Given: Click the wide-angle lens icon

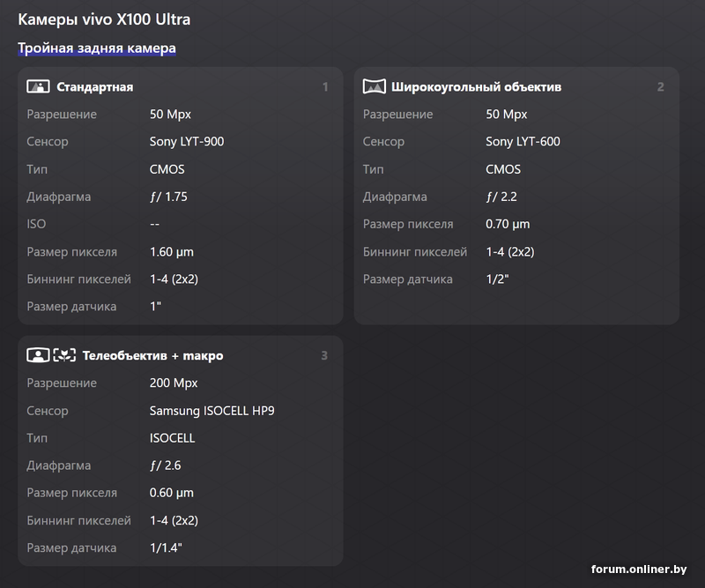Looking at the screenshot, I should click(x=374, y=86).
